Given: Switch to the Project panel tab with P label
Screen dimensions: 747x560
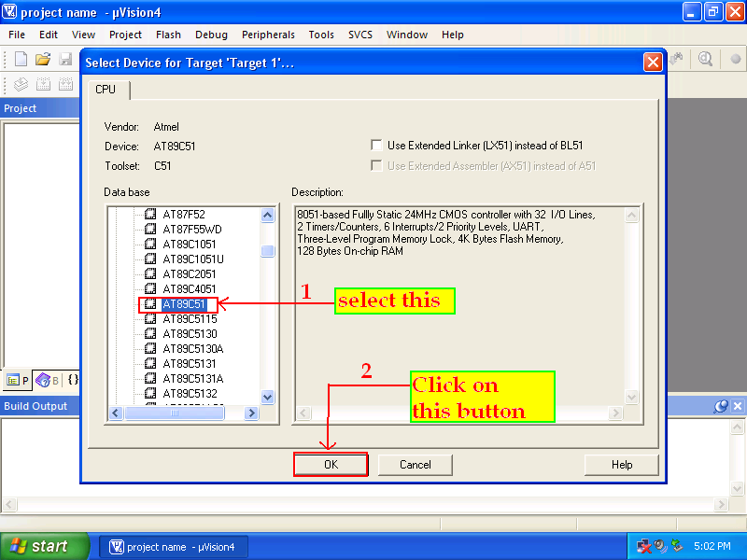Looking at the screenshot, I should pyautogui.click(x=16, y=380).
